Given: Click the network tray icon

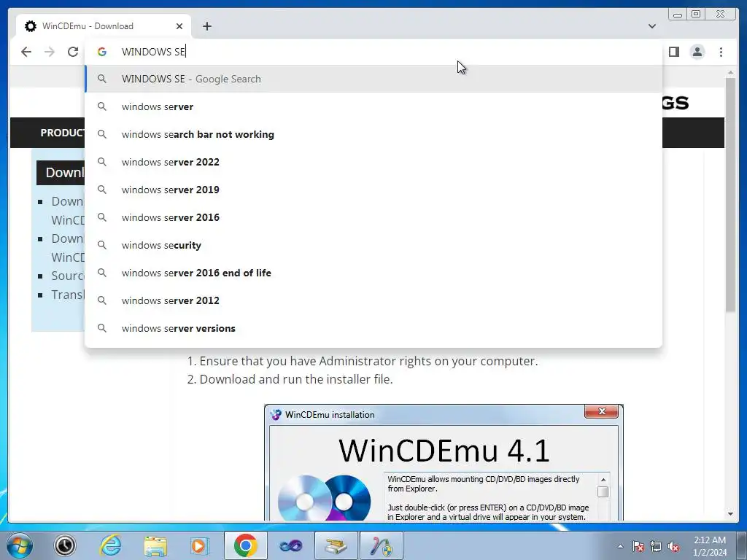Looking at the screenshot, I should (x=656, y=546).
